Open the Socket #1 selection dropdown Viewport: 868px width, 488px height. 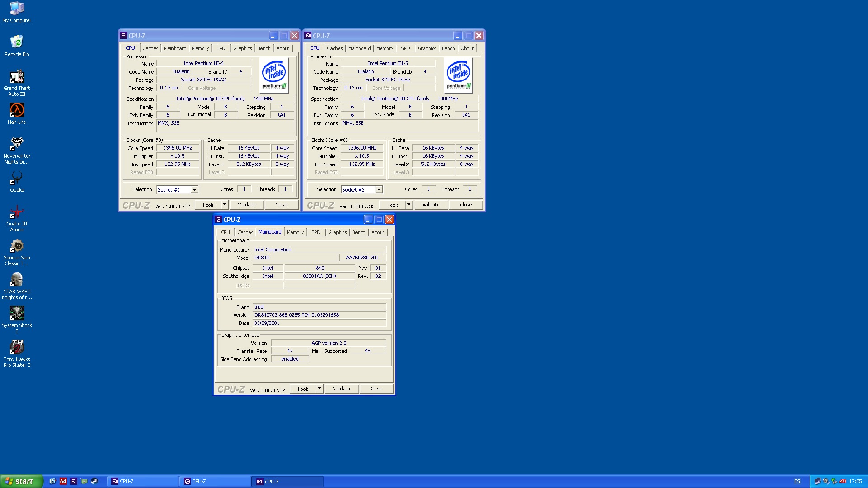[x=194, y=190]
